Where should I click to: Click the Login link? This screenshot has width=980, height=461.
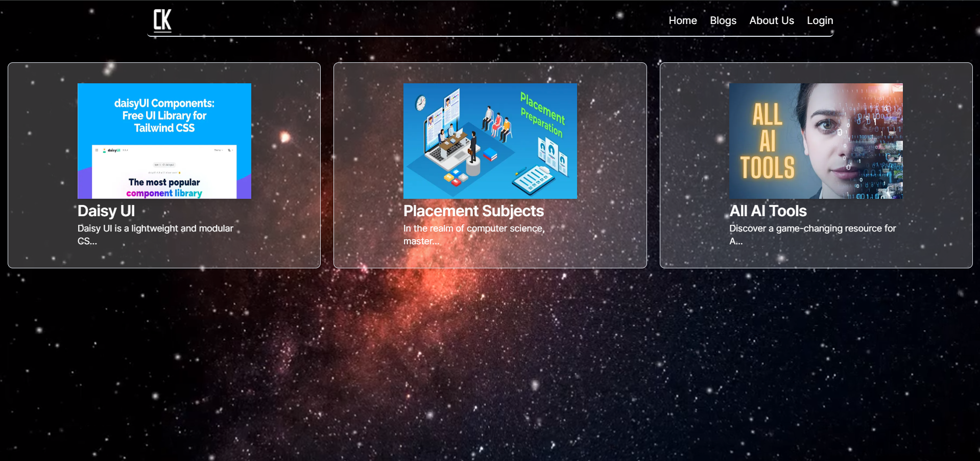tap(820, 20)
